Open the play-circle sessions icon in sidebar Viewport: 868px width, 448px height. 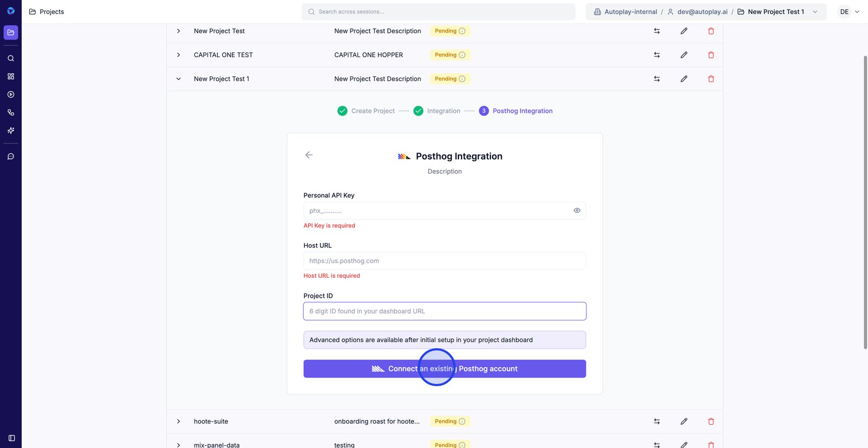point(11,94)
